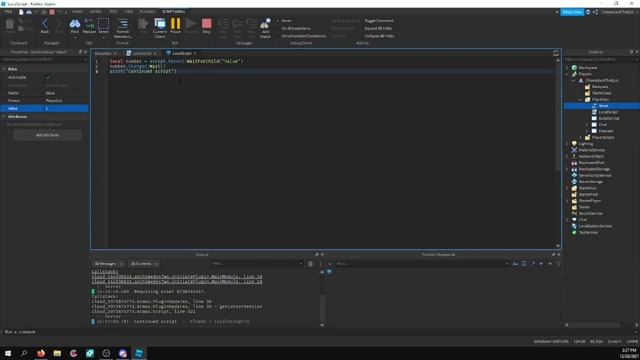Click Add Attribute button
The width and height of the screenshot is (640, 360).
[47, 135]
